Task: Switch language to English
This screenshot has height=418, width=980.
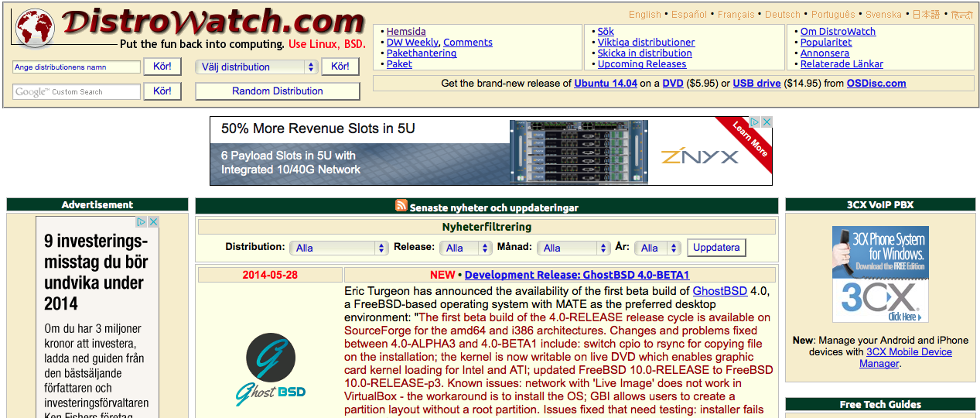Action: 645,15
